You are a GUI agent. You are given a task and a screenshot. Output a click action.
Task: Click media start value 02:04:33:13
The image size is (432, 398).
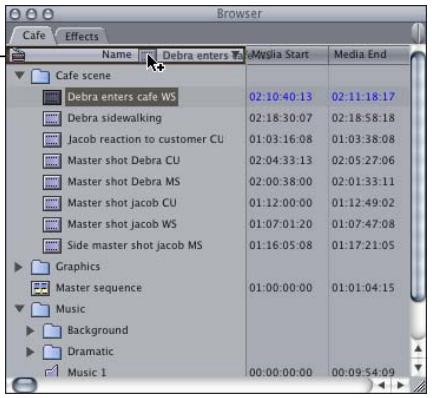pyautogui.click(x=281, y=160)
